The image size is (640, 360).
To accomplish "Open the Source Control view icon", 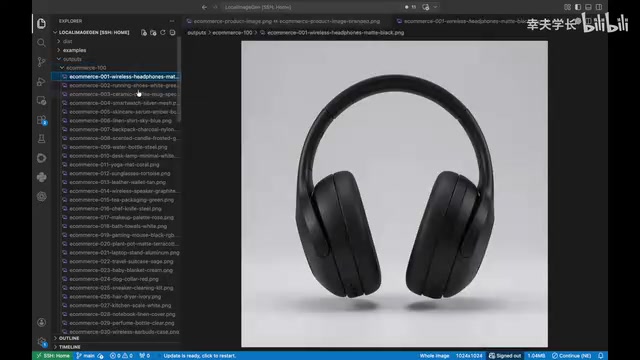I will point(41,62).
